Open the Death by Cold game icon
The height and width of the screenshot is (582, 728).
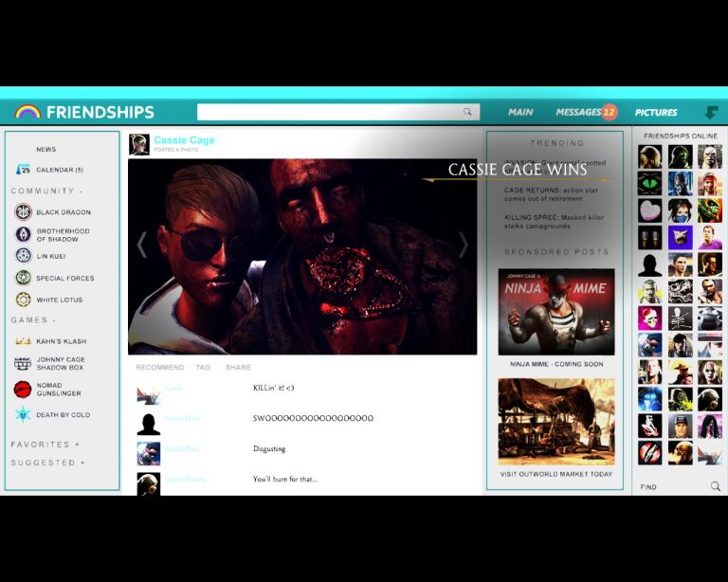pos(23,414)
